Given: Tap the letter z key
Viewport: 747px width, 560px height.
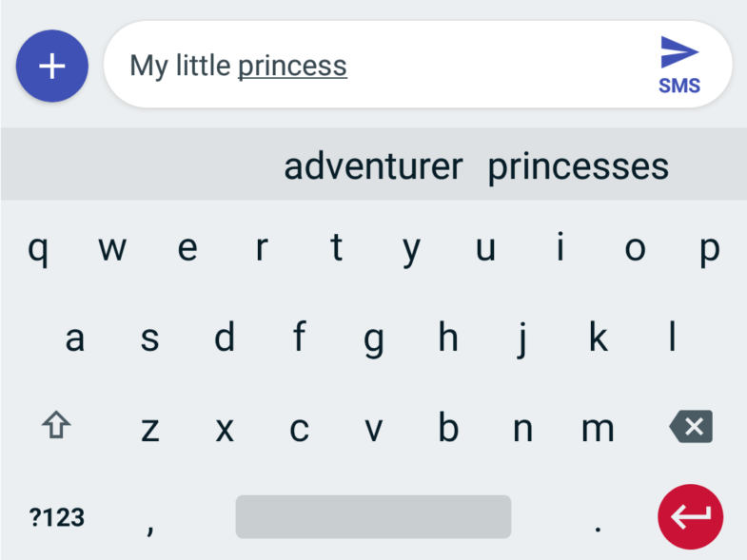Looking at the screenshot, I should pyautogui.click(x=150, y=429).
